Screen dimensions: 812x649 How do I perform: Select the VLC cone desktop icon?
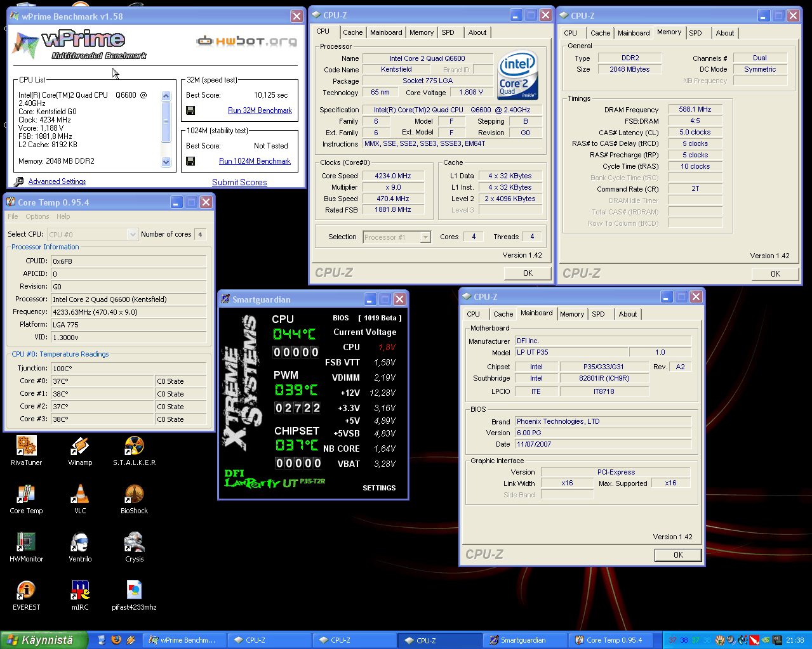click(80, 494)
